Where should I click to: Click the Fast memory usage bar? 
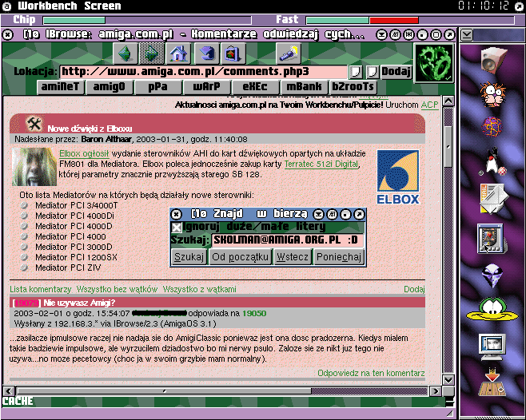(x=410, y=20)
